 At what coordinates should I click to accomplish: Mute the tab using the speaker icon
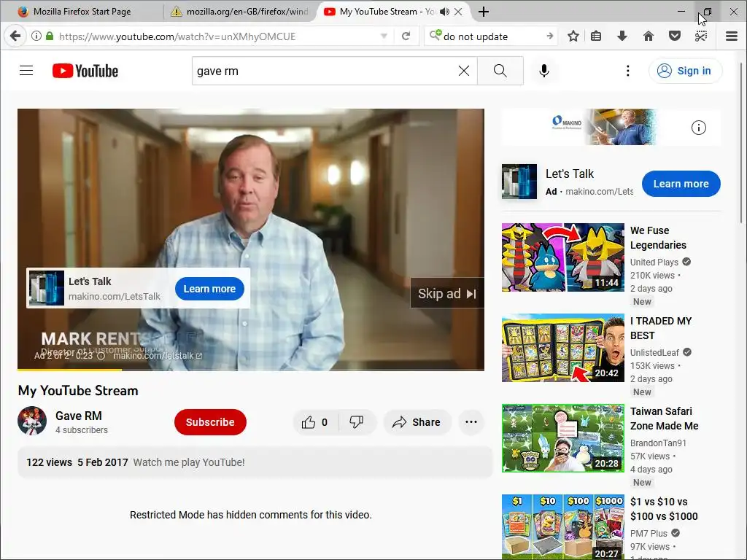[444, 12]
